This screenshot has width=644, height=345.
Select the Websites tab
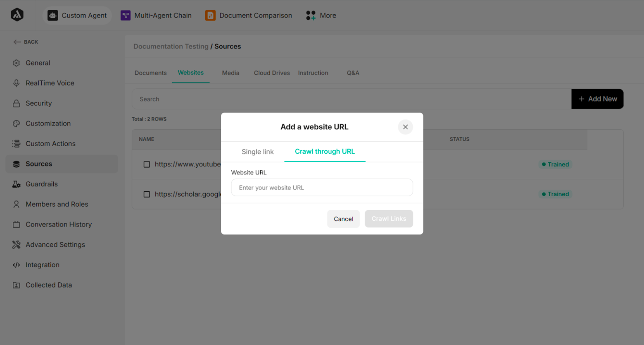(191, 73)
